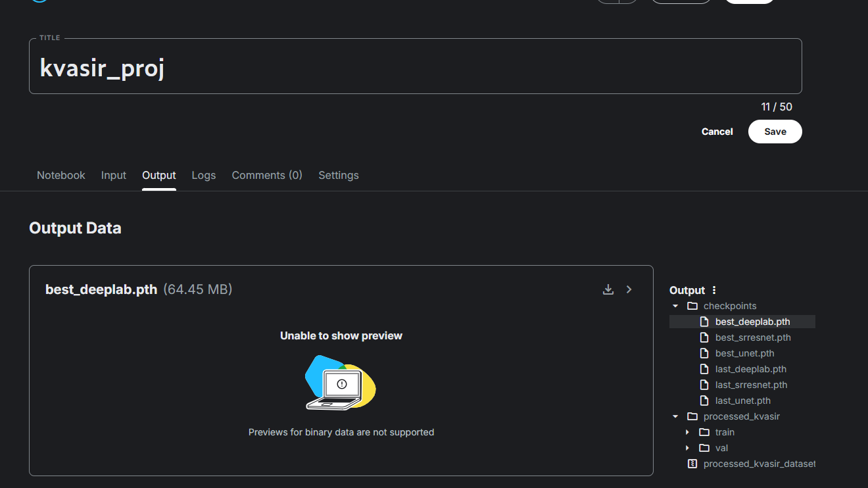
Task: Select best_deeplab.pth tree row label
Action: click(x=753, y=322)
